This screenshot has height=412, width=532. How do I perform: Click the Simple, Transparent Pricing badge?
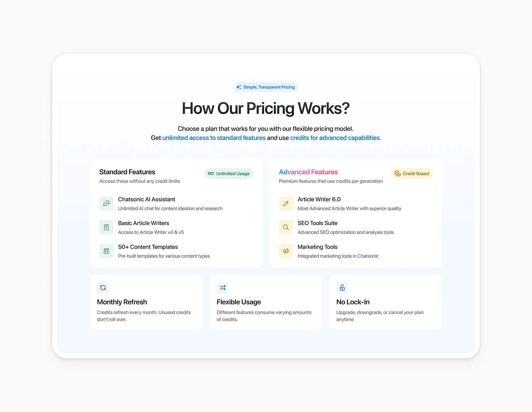tap(266, 87)
